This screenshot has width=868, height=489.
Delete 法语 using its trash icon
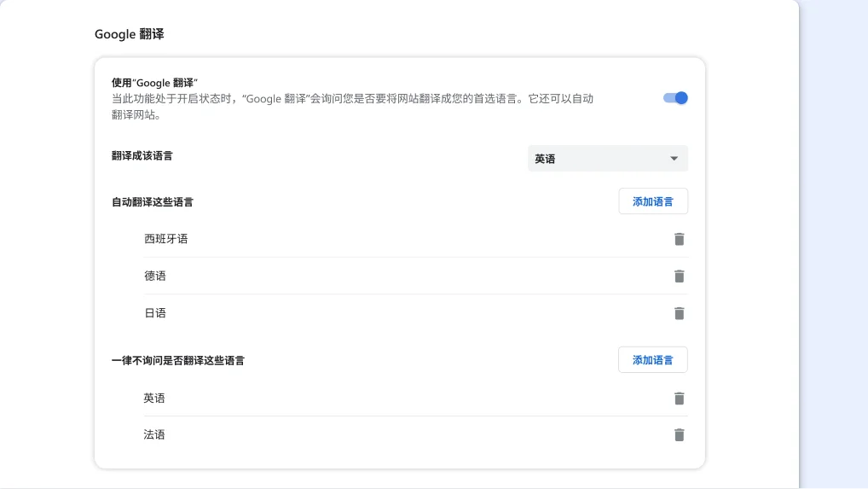tap(679, 434)
